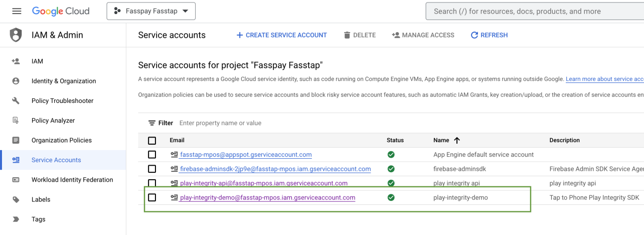Open Tags in the sidebar

(39, 219)
